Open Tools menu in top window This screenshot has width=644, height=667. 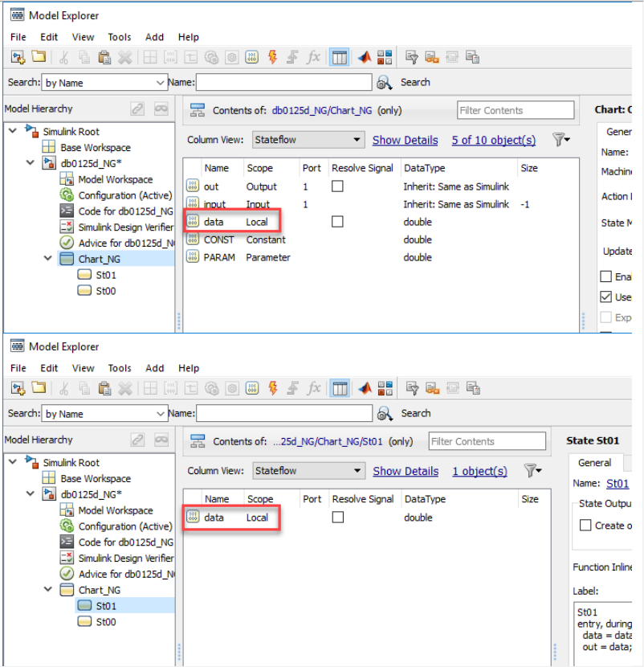(120, 37)
